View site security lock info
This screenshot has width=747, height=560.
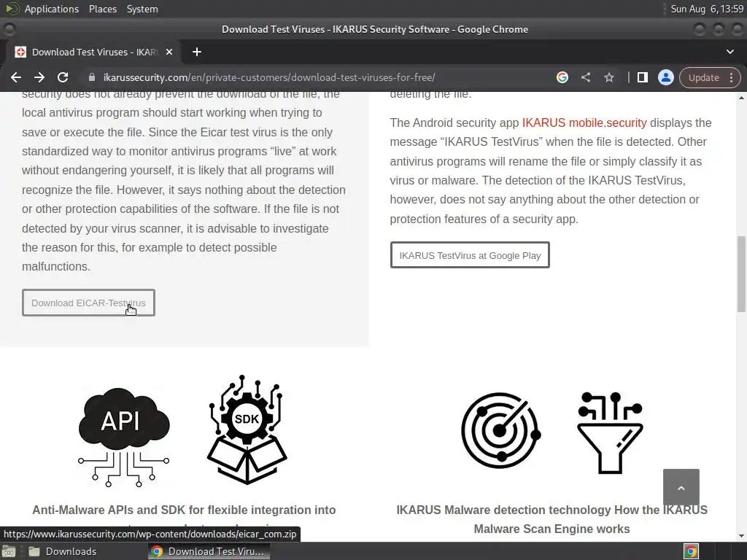92,77
